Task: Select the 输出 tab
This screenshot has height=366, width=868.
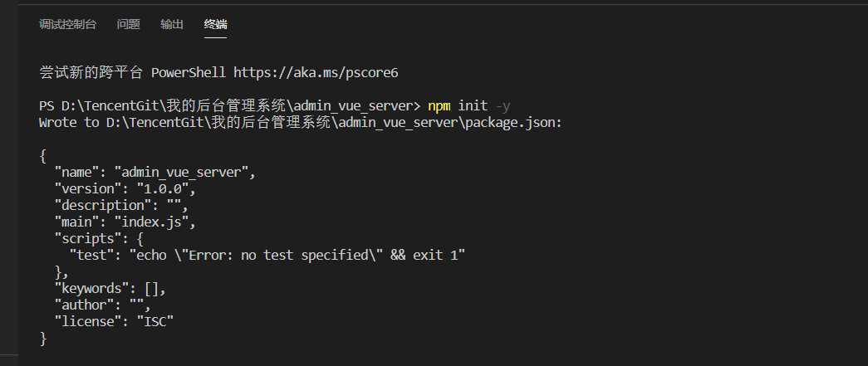Action: [x=172, y=24]
